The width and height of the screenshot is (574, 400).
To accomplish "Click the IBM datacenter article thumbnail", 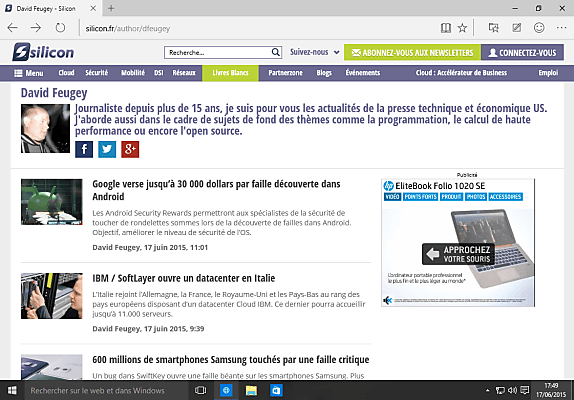I will (52, 296).
